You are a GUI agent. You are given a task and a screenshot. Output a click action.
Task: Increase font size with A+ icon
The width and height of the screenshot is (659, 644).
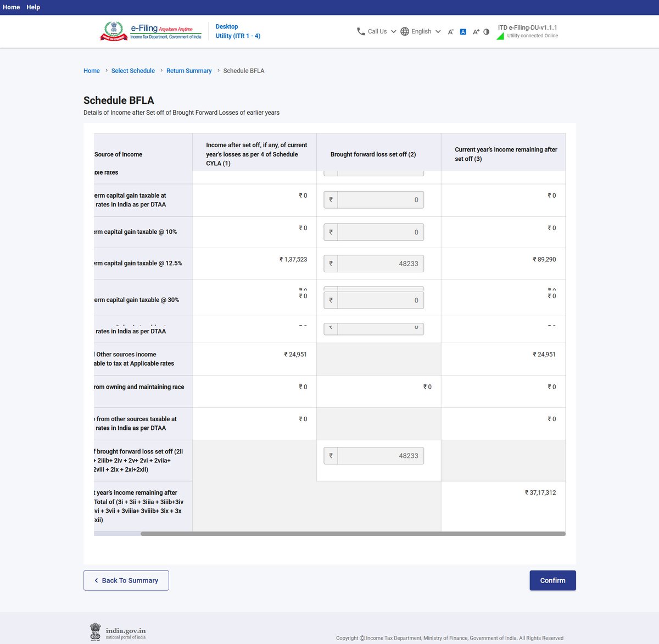[476, 32]
